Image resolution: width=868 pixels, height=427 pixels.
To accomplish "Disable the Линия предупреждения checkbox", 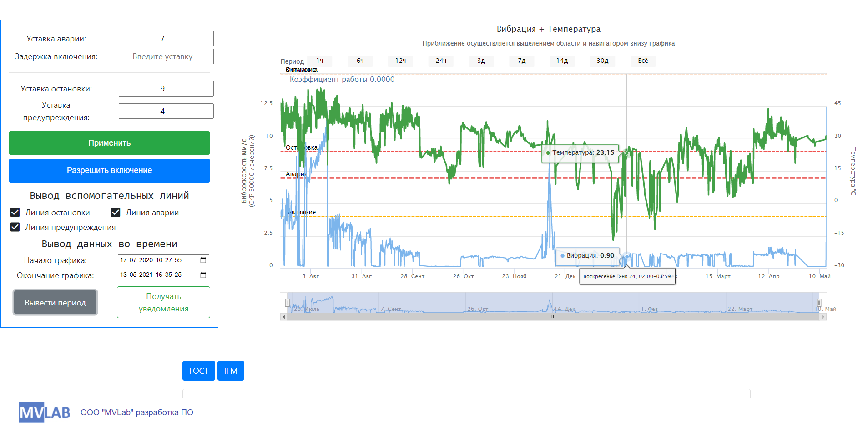I will point(15,227).
